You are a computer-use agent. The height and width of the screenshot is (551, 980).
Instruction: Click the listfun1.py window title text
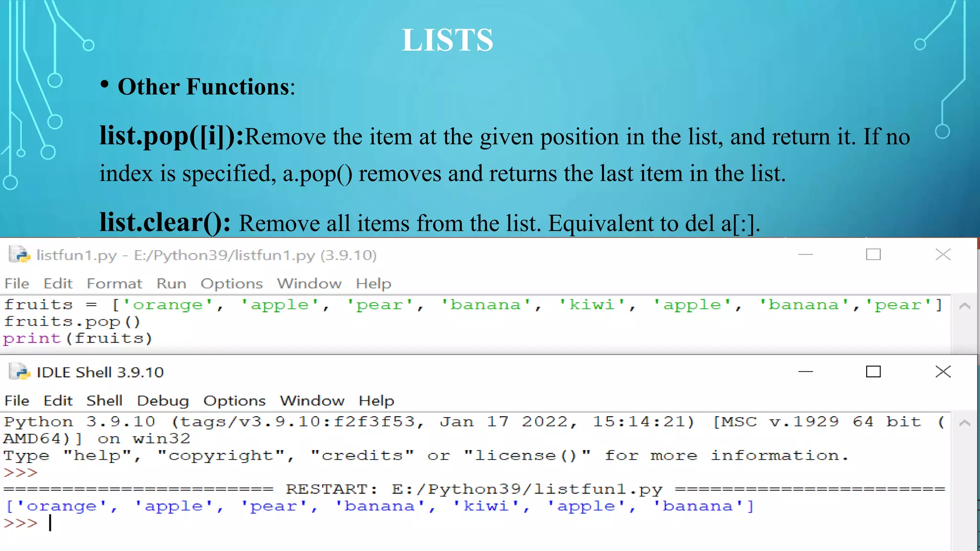(206, 255)
